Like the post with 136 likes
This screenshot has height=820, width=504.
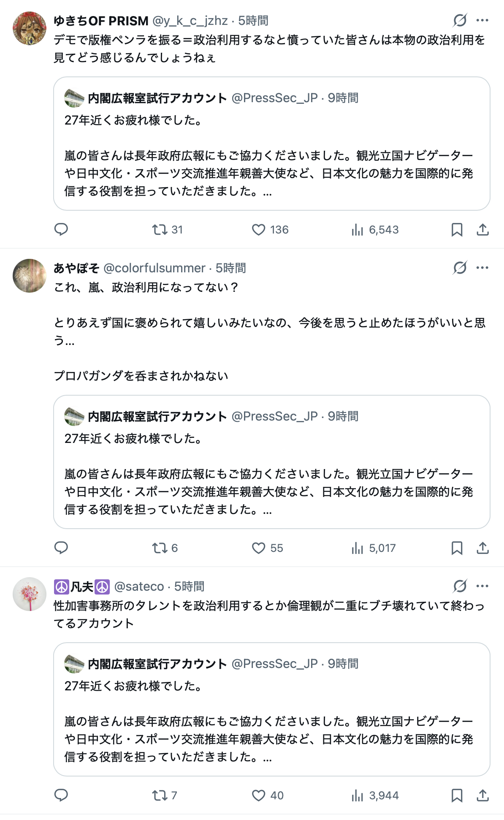tap(270, 230)
